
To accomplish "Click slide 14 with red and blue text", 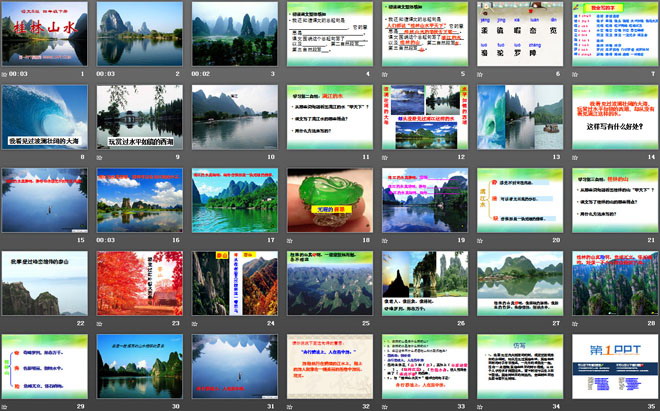I will [613, 117].
